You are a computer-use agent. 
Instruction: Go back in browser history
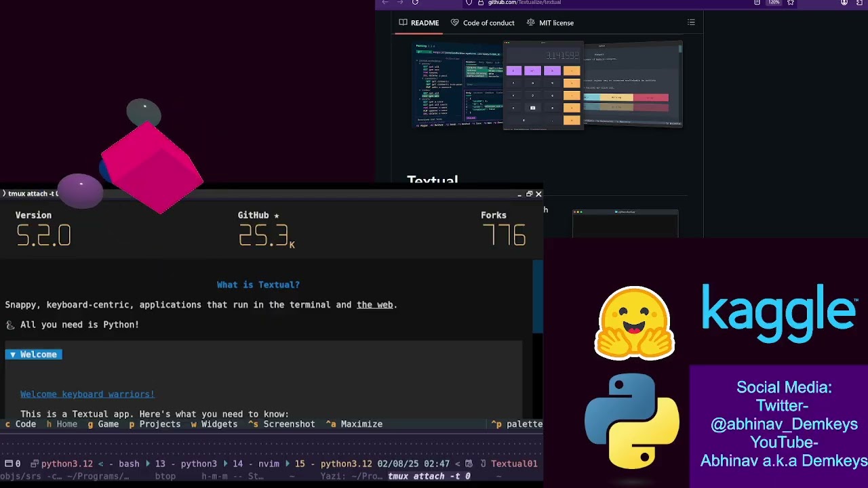[x=385, y=3]
